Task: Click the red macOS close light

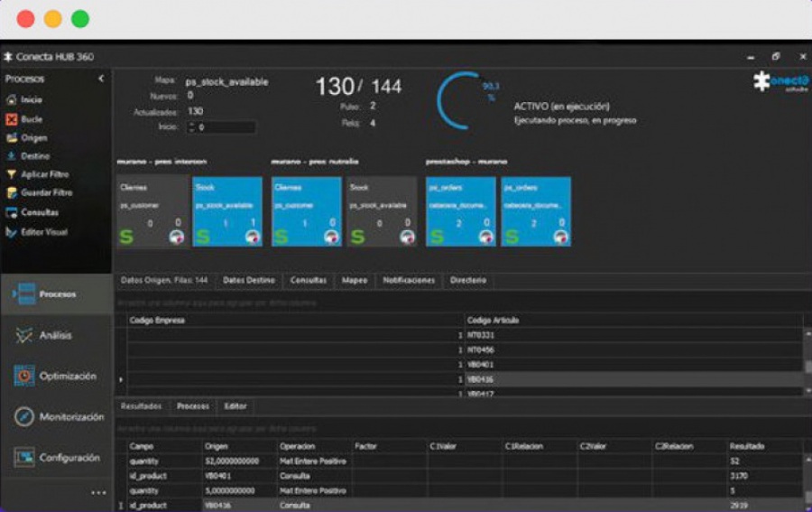Action: (x=25, y=19)
